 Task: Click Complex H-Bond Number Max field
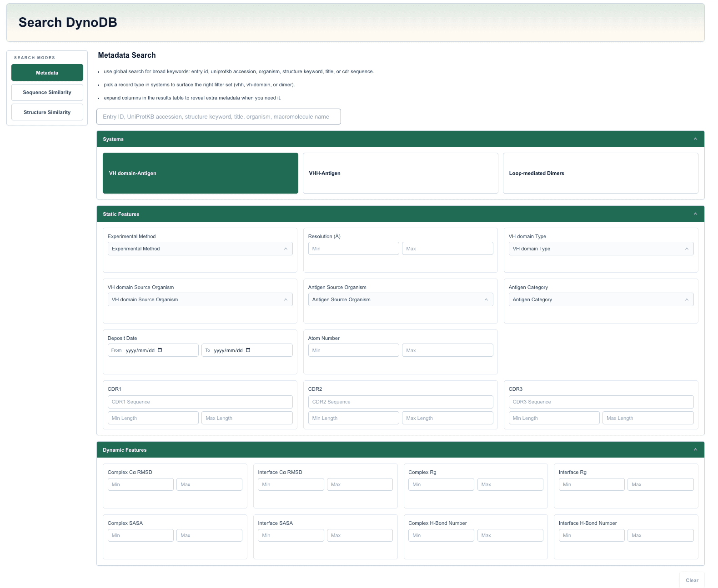510,535
